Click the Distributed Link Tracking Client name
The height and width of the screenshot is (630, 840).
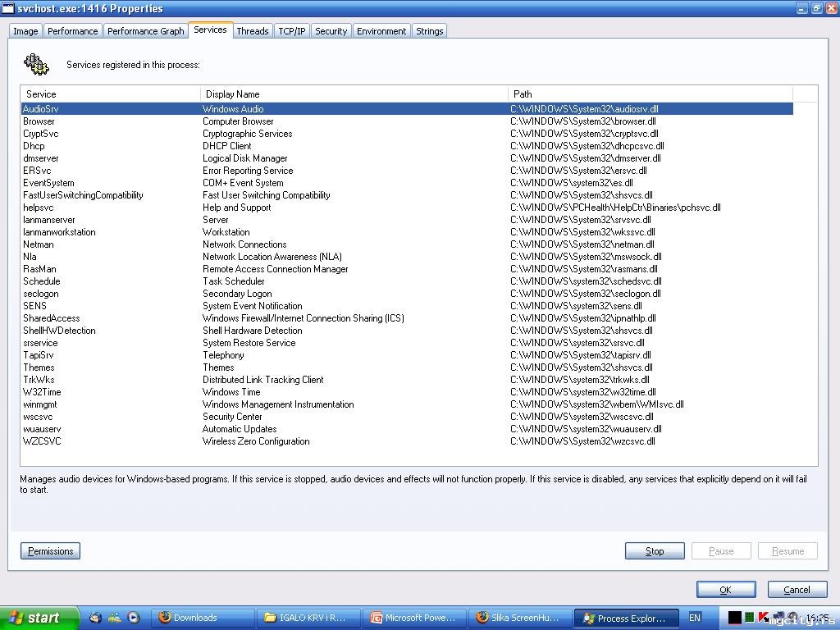[x=263, y=380]
